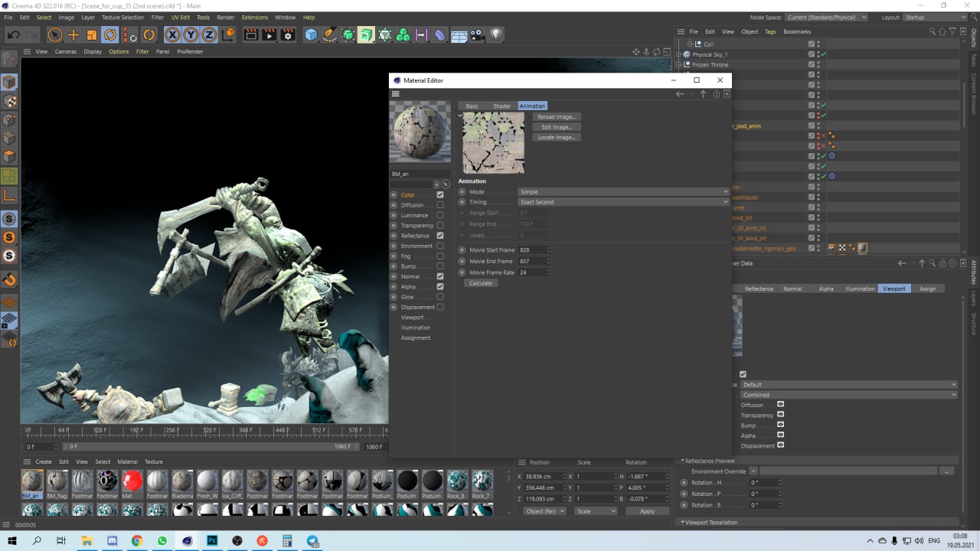Viewport: 980px width, 551px height.
Task: Switch to the Basic tab
Action: coord(472,106)
